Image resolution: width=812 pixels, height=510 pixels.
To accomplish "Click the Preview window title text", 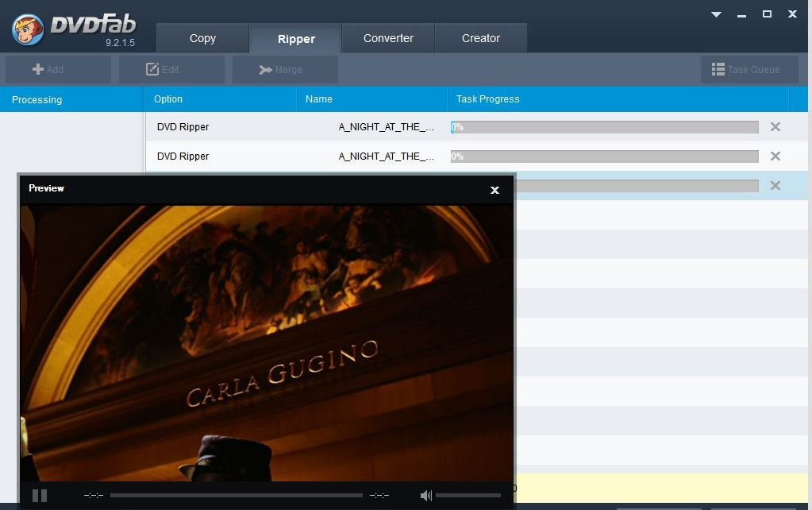I will point(46,188).
